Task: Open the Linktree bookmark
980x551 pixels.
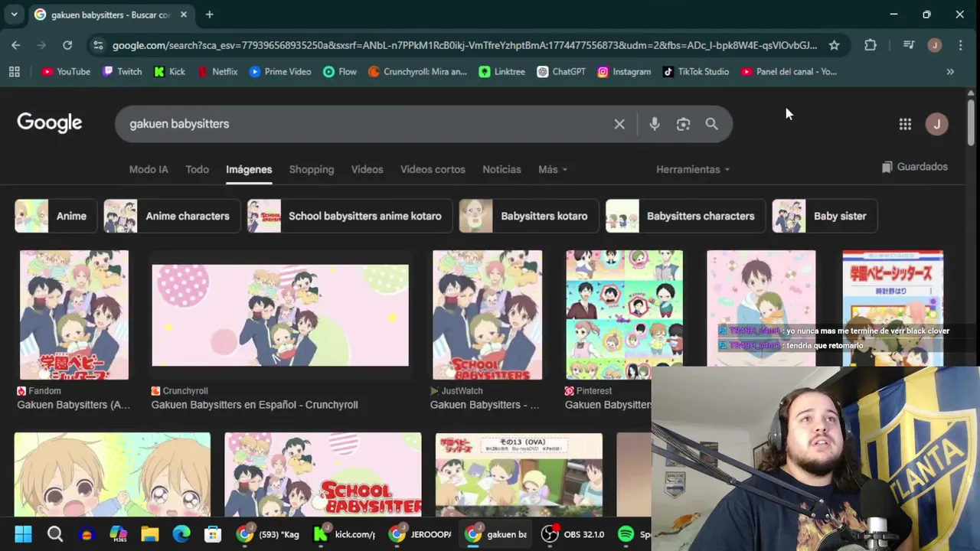Action: 502,72
